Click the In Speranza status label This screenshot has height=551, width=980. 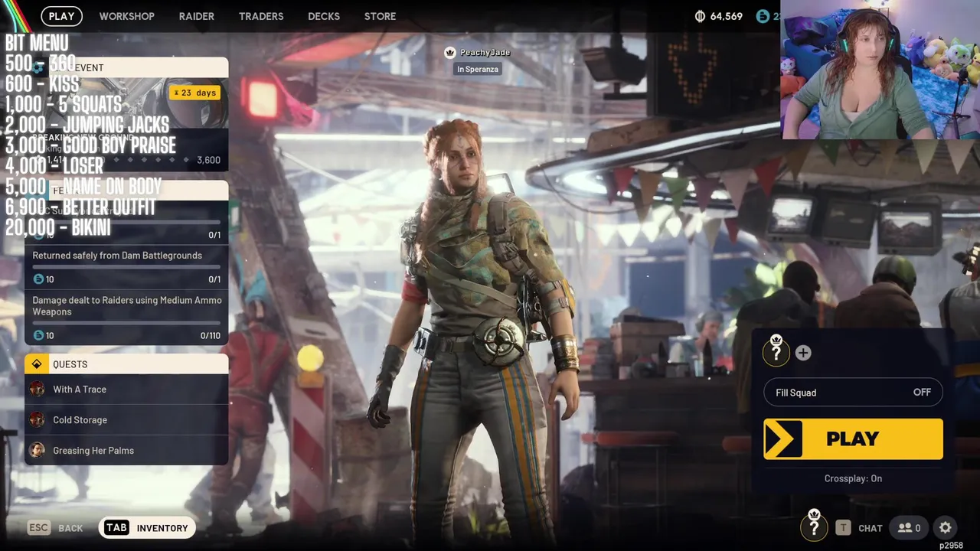(x=478, y=69)
